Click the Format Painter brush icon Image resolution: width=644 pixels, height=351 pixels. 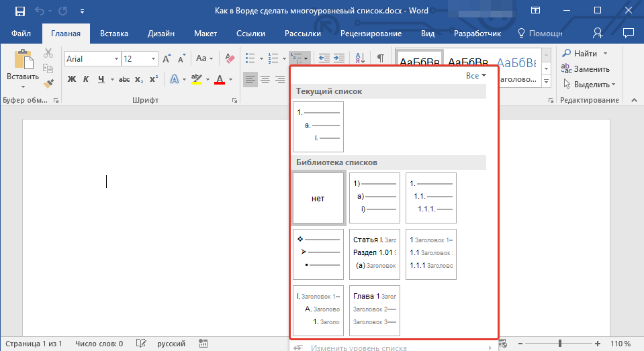(x=48, y=84)
